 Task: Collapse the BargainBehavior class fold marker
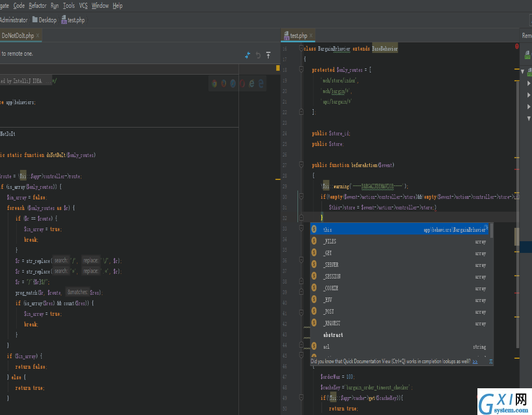(301, 48)
